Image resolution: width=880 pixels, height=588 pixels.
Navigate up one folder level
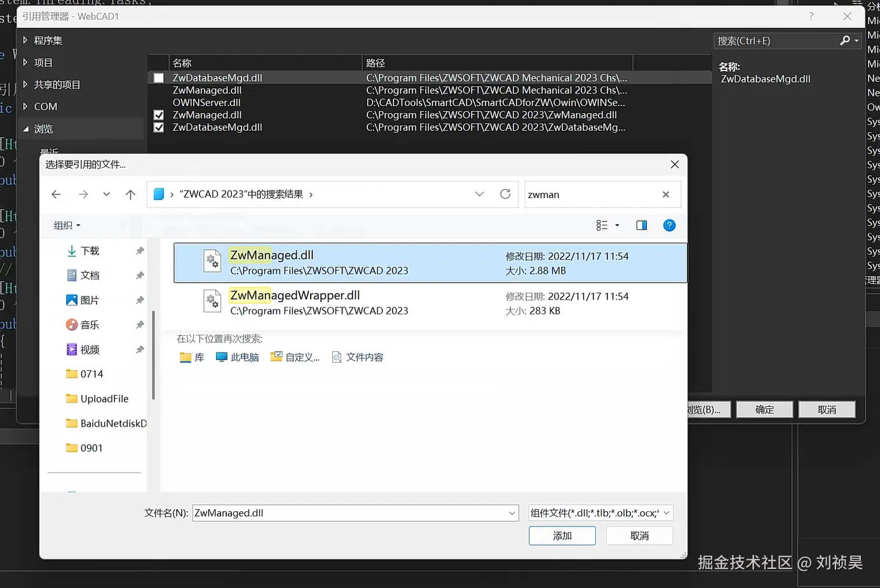coord(130,194)
